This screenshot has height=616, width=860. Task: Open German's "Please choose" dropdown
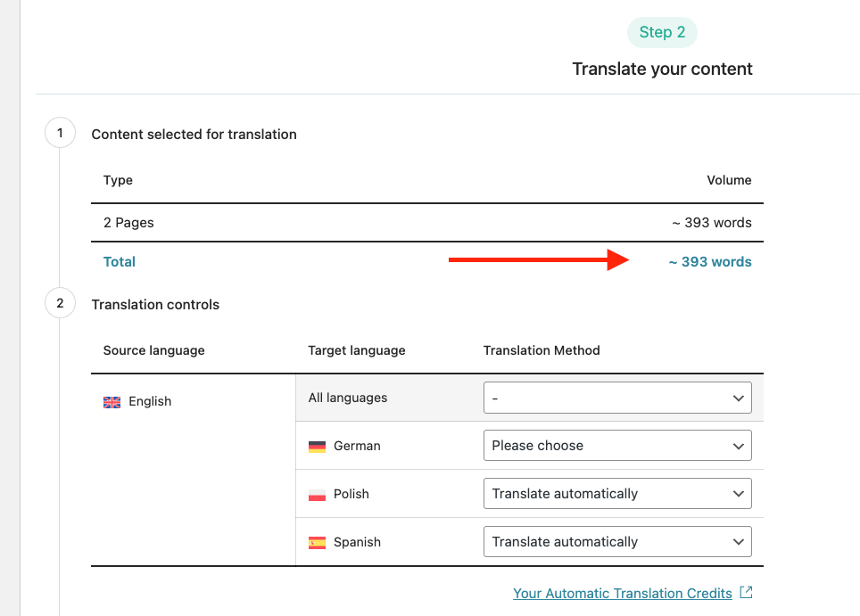[x=617, y=446]
